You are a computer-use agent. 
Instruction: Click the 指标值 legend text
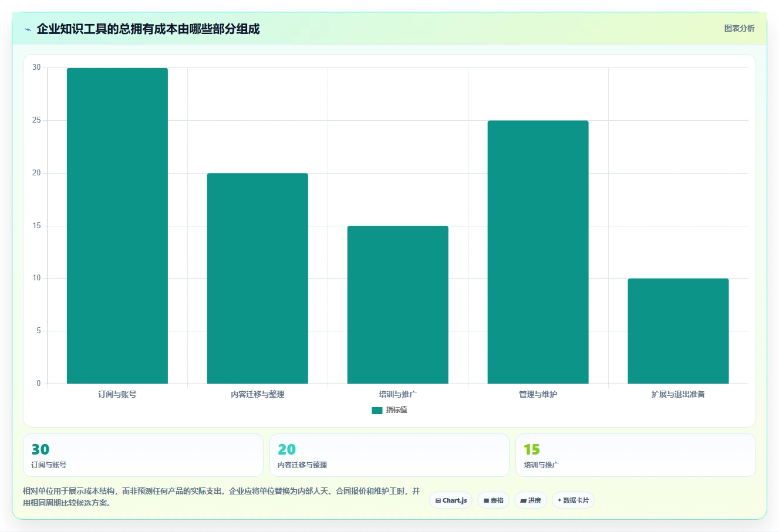396,410
